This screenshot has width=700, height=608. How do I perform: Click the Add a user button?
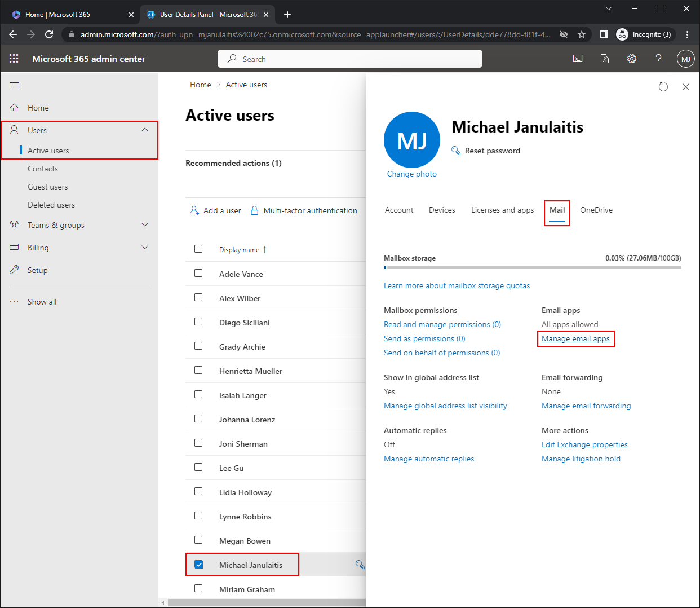[x=216, y=210]
